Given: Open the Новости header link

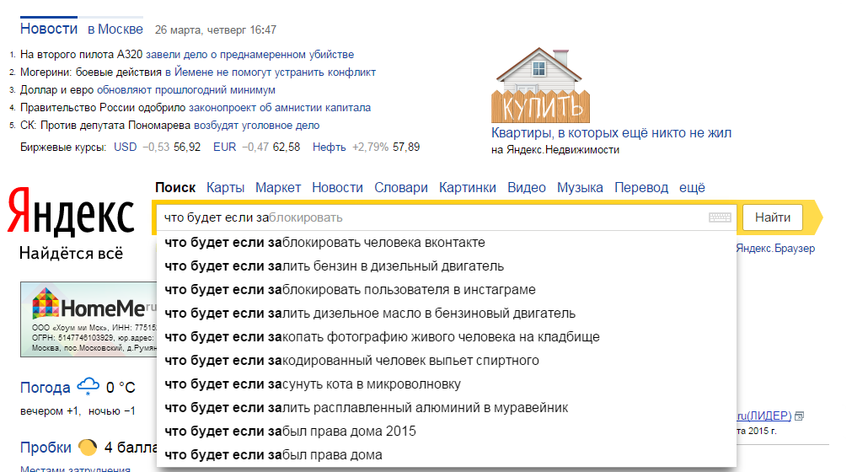Looking at the screenshot, I should (x=49, y=29).
